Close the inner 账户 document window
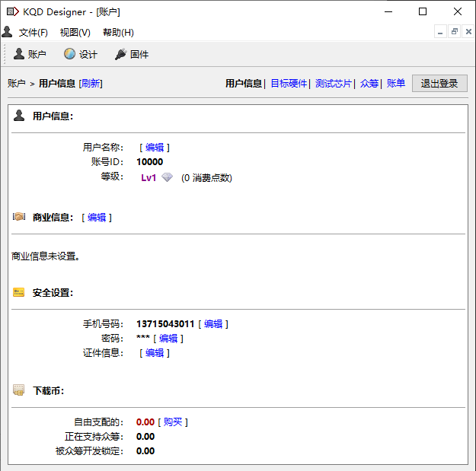 pos(468,31)
